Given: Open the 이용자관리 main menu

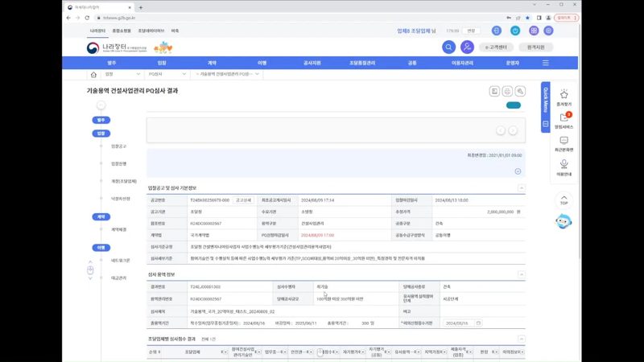Looking at the screenshot, I should click(462, 64).
